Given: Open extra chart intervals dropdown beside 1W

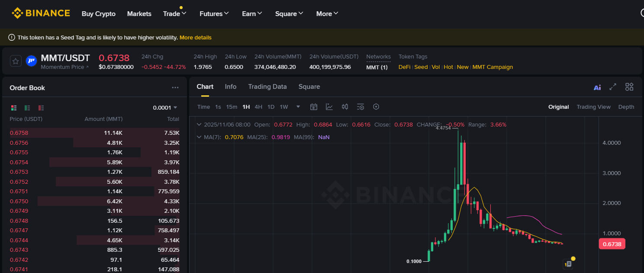Looking at the screenshot, I should pyautogui.click(x=298, y=107).
